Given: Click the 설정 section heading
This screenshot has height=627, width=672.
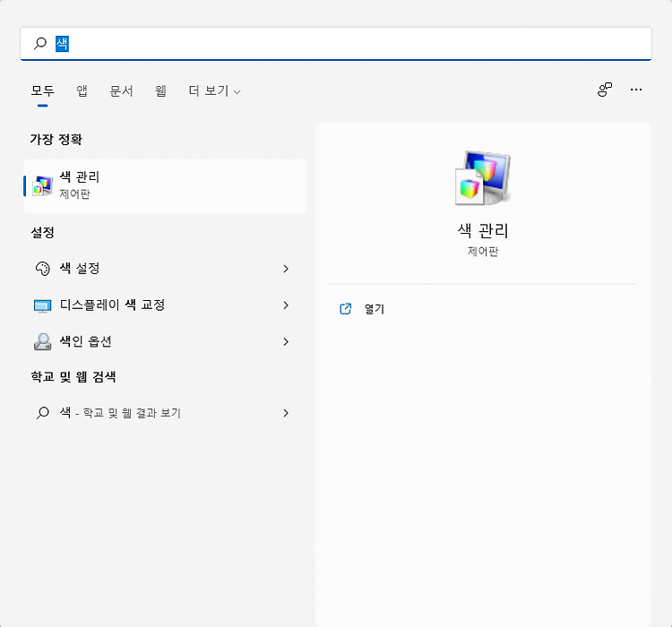Looking at the screenshot, I should (x=42, y=232).
